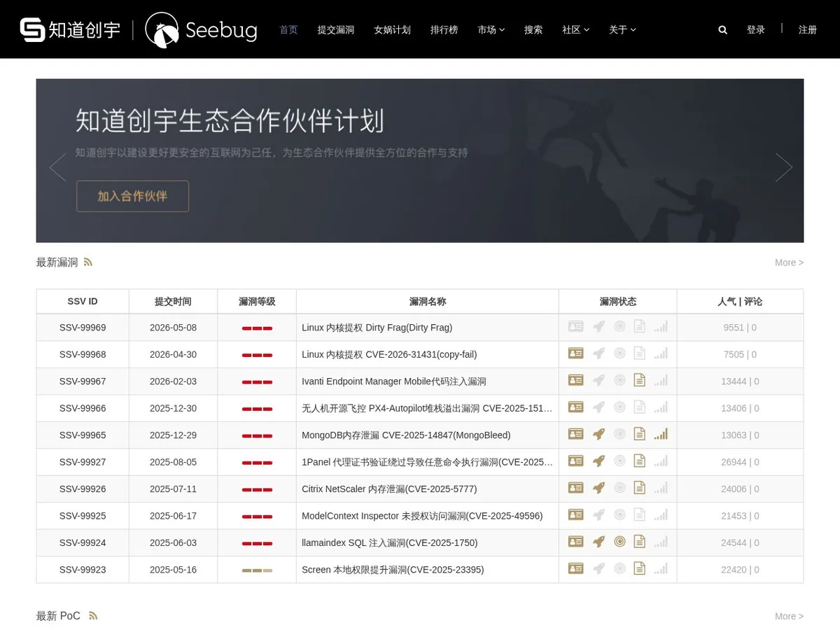The image size is (840, 630).
Task: Click the 注册 link
Action: 808,30
